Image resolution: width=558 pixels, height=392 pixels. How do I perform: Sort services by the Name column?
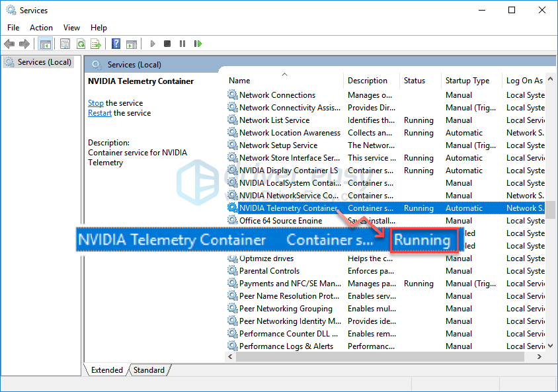(239, 80)
